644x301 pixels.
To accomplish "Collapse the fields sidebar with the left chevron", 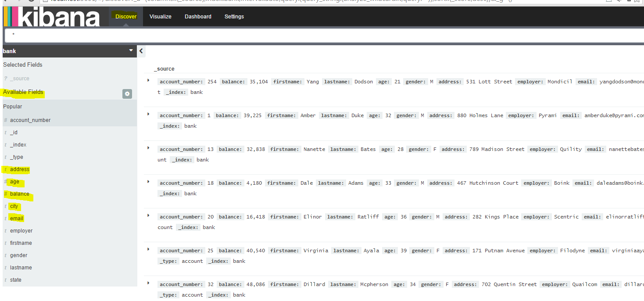I will [x=141, y=51].
